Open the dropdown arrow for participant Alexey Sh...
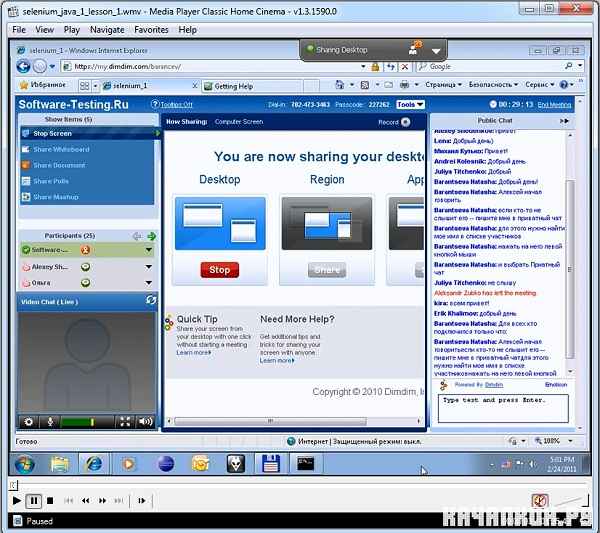The image size is (600, 533). [x=149, y=267]
